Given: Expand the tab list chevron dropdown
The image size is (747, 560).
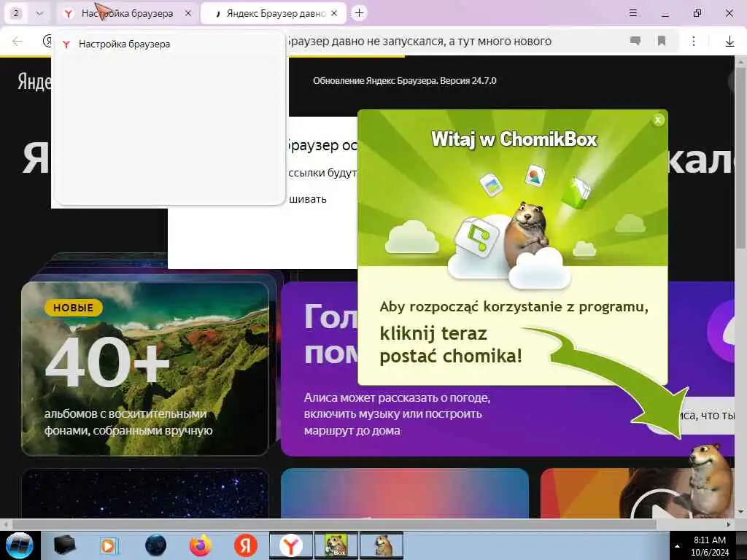Looking at the screenshot, I should [x=39, y=13].
